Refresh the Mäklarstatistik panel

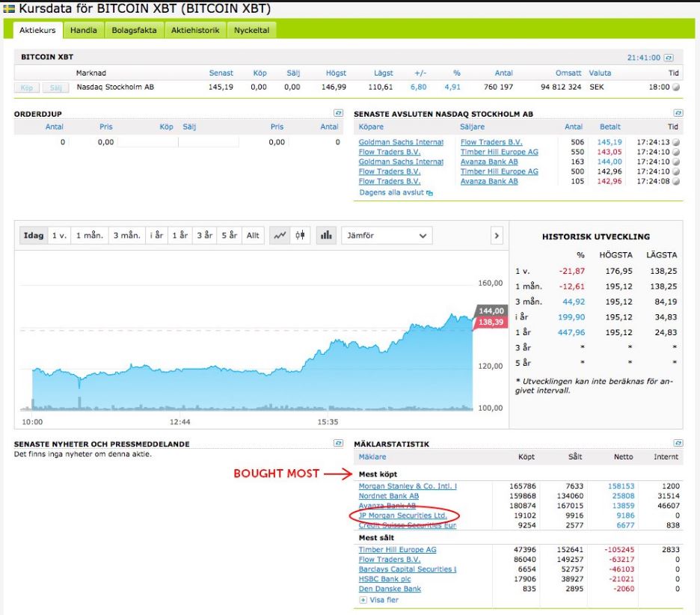point(678,444)
